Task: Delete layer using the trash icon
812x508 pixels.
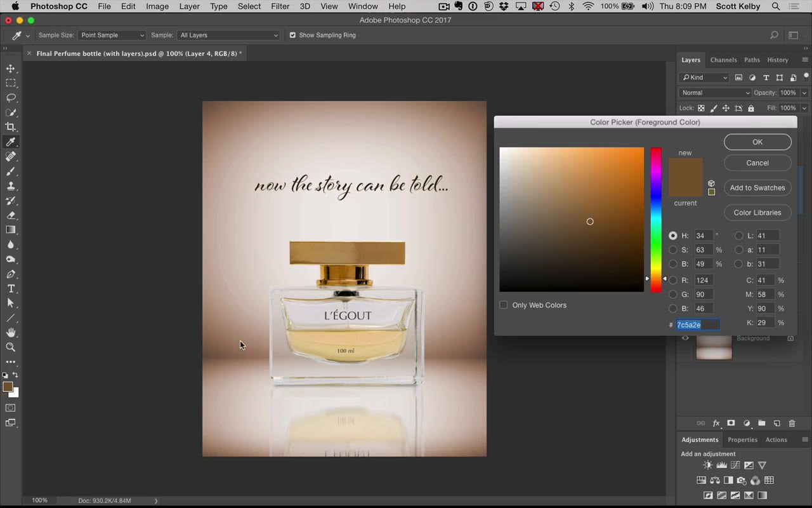Action: [x=792, y=423]
